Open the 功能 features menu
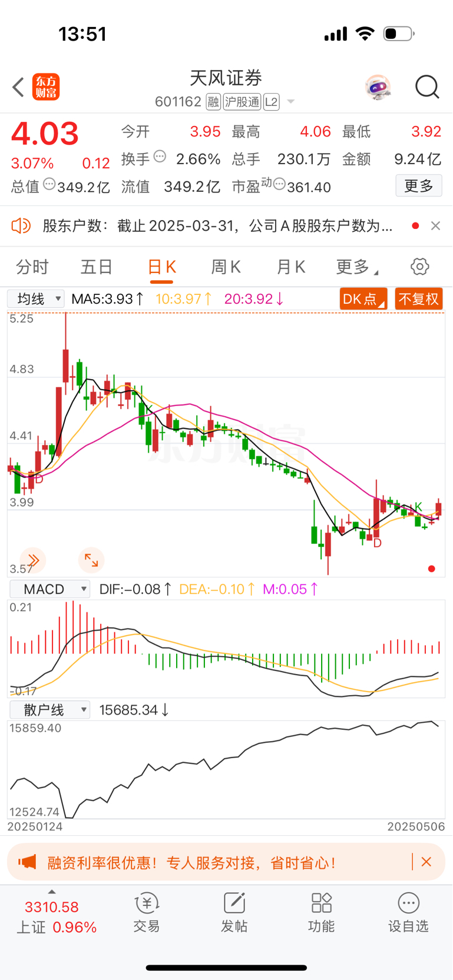The height and width of the screenshot is (980, 453). pyautogui.click(x=322, y=913)
